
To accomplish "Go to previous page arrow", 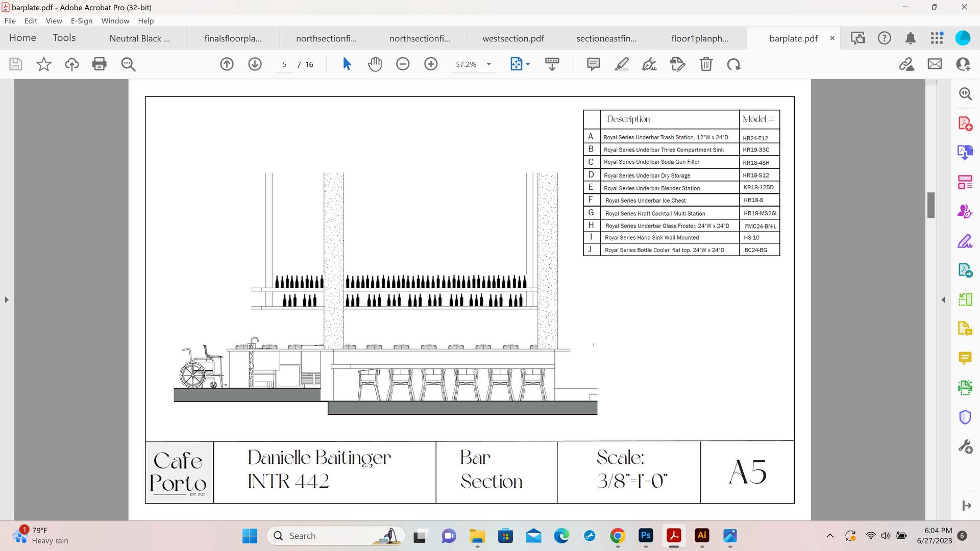I will coord(227,64).
